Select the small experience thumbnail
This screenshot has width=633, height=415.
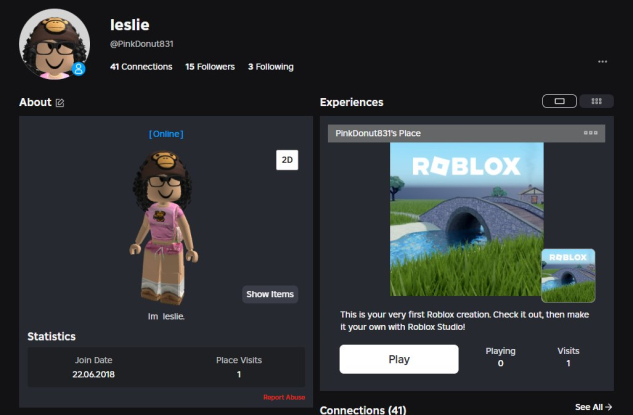[x=568, y=275]
